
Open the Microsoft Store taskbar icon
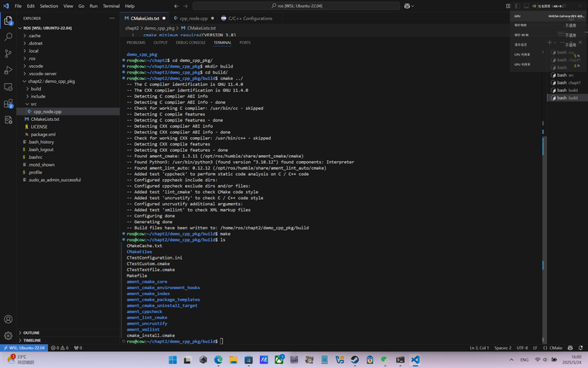pos(248,359)
